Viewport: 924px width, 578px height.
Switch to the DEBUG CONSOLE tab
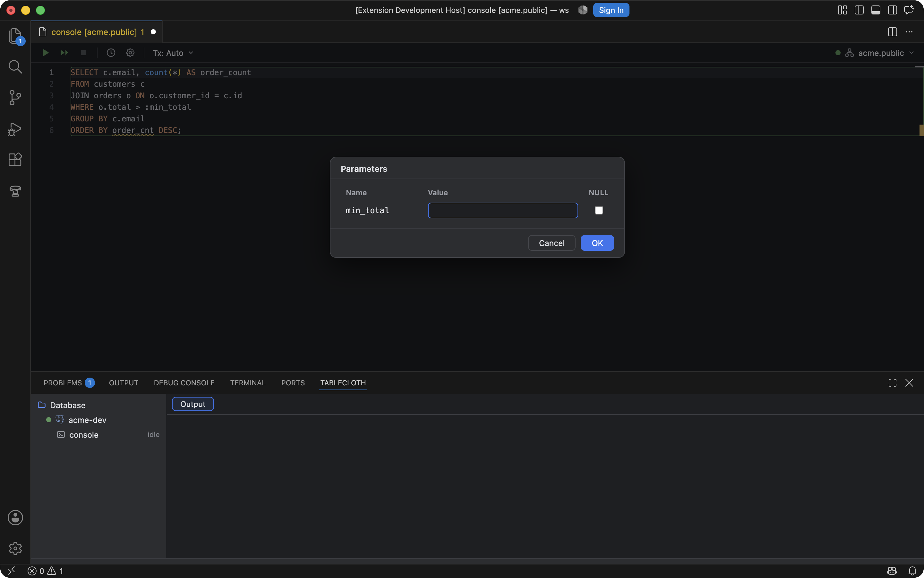coord(184,383)
